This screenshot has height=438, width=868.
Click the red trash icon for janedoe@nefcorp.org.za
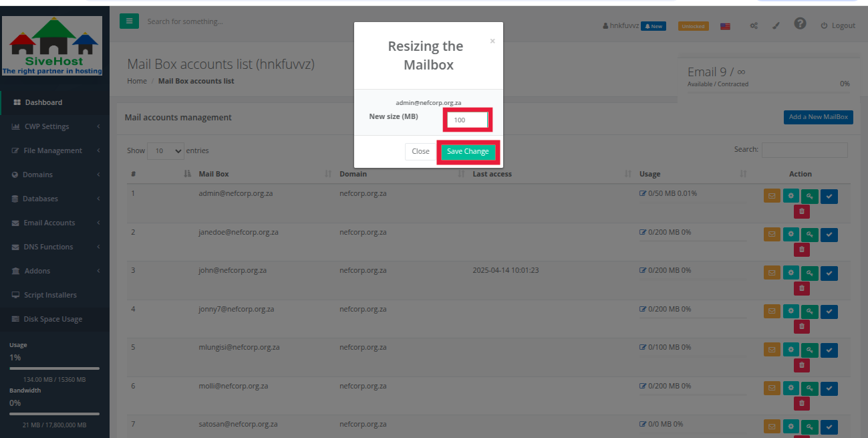pos(802,250)
